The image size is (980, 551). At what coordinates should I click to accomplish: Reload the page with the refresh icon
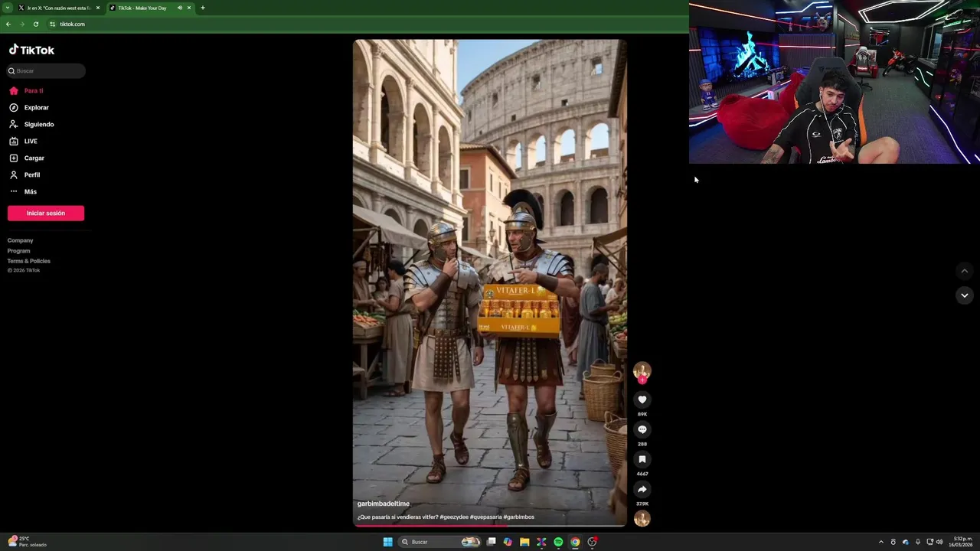pyautogui.click(x=36, y=24)
